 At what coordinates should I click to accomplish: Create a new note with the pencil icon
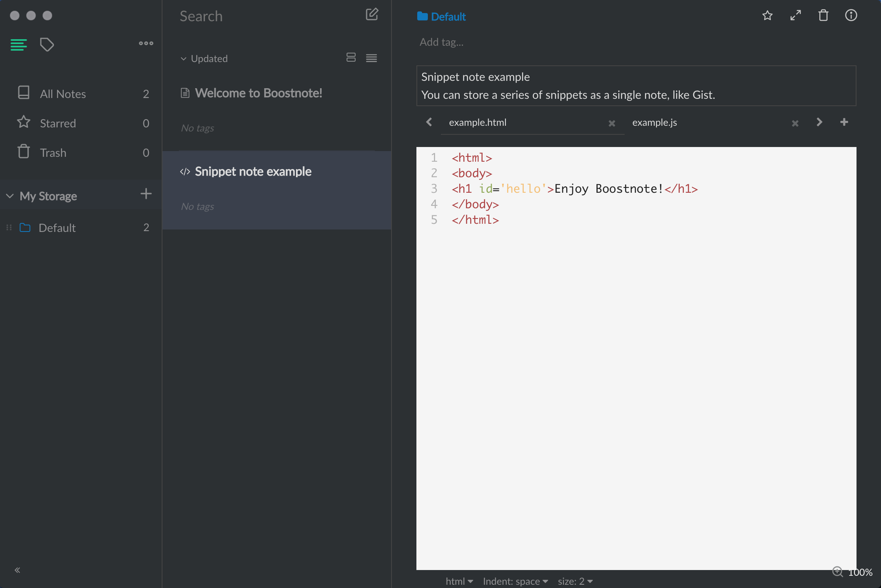372,15
